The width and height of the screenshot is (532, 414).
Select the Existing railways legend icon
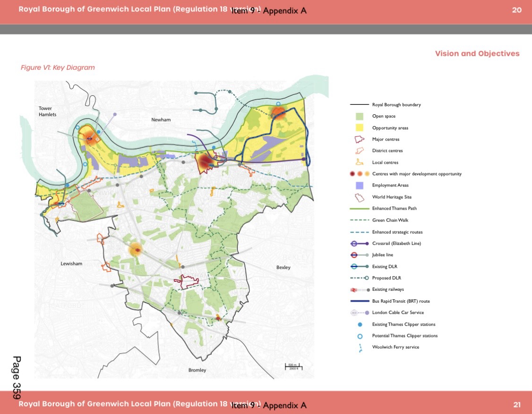click(360, 289)
